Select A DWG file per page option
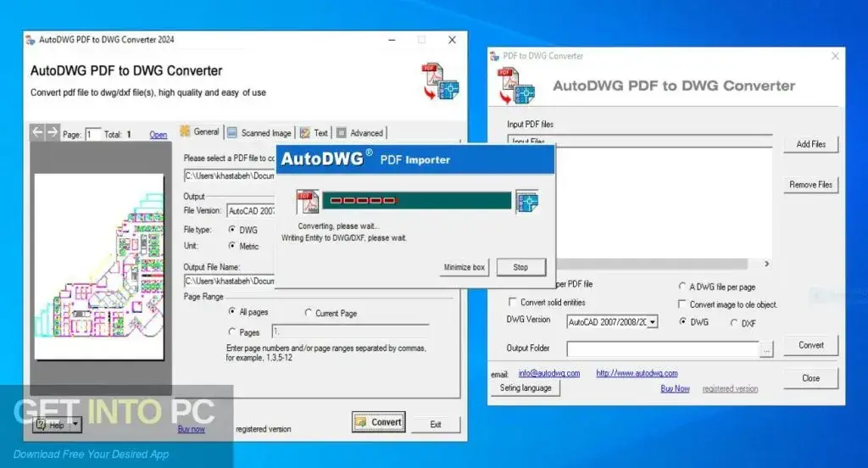 682,287
